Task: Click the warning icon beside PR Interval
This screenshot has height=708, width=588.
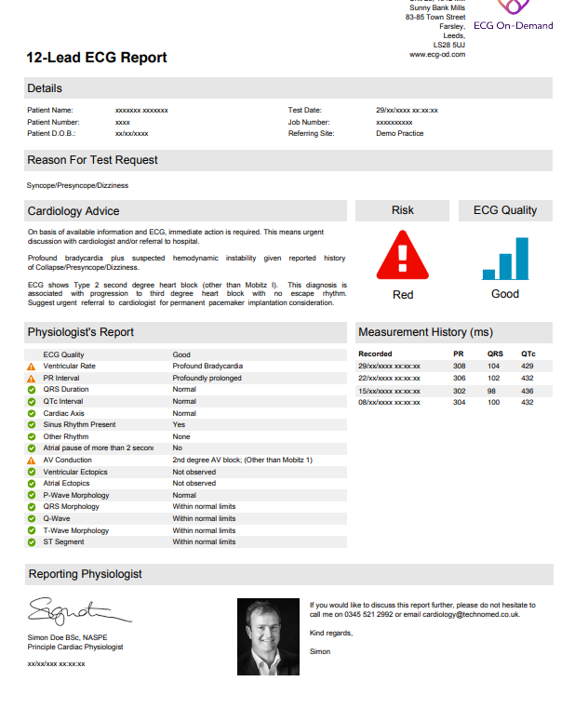Action: pyautogui.click(x=32, y=378)
